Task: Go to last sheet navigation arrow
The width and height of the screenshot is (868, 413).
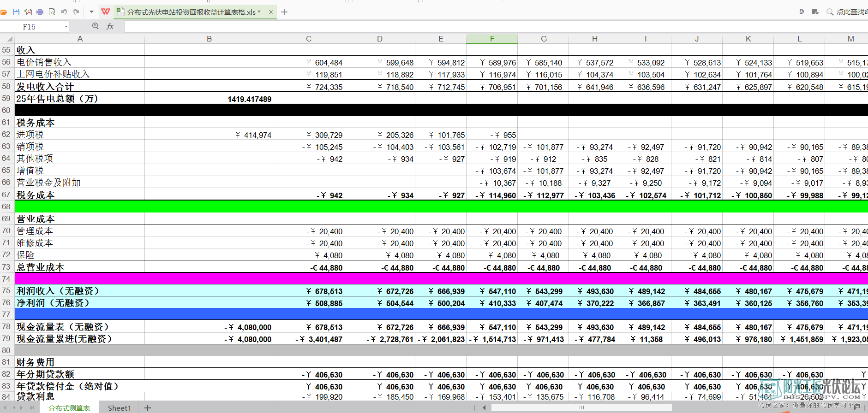Action: point(32,408)
